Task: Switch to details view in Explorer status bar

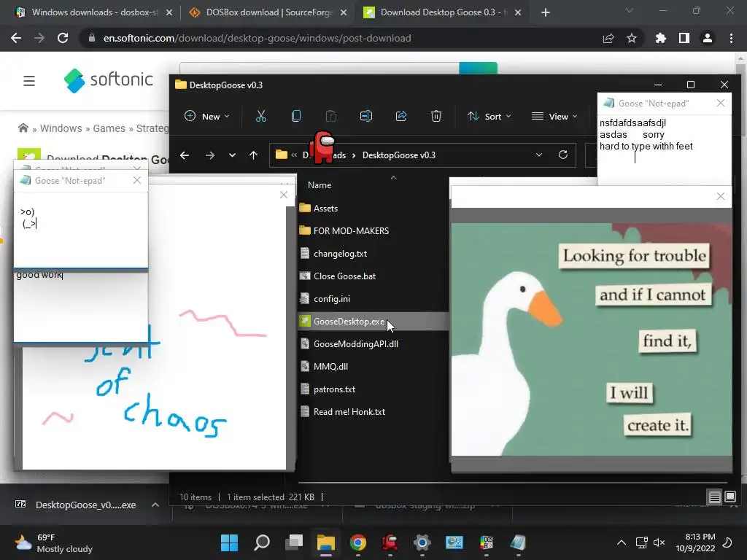Action: 715,497
